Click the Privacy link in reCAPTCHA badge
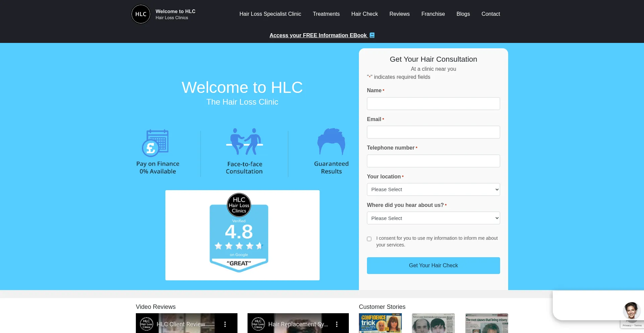Image resolution: width=644 pixels, height=333 pixels. click(627, 325)
